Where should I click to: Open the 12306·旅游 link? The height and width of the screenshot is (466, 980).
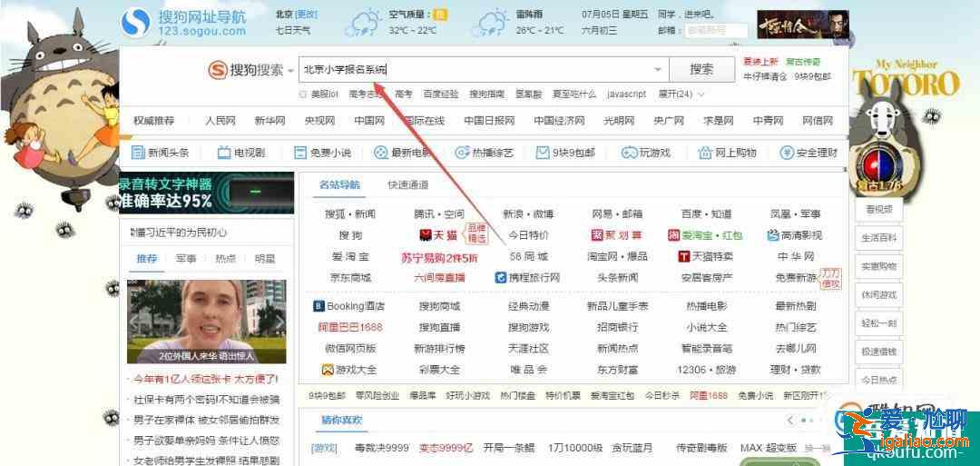coord(706,370)
